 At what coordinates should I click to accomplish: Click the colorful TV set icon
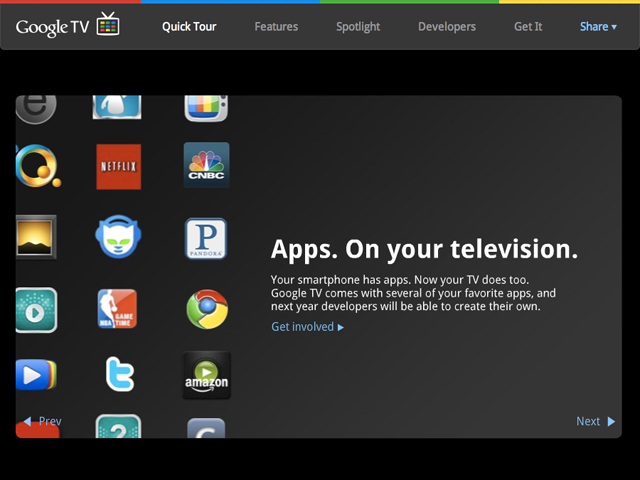pyautogui.click(x=206, y=109)
